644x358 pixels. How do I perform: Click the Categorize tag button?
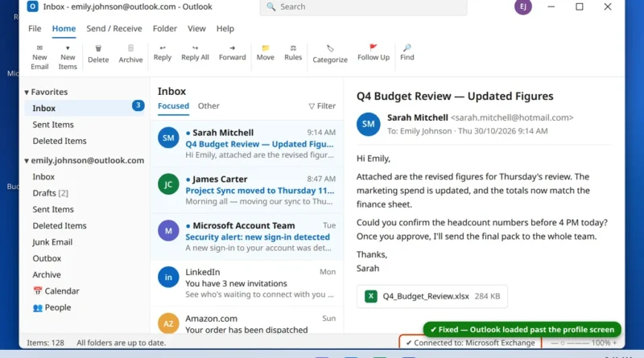click(x=330, y=55)
